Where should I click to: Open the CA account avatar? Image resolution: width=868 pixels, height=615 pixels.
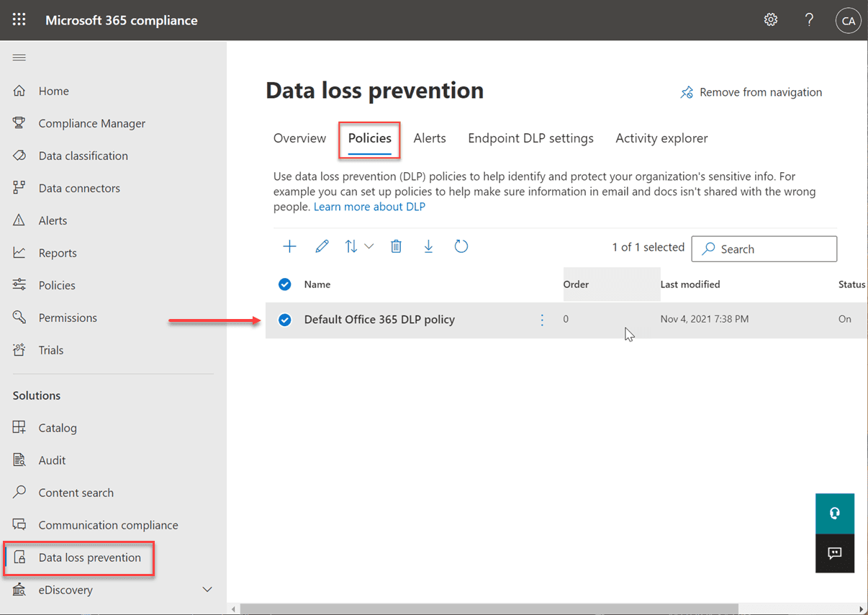pos(849,21)
